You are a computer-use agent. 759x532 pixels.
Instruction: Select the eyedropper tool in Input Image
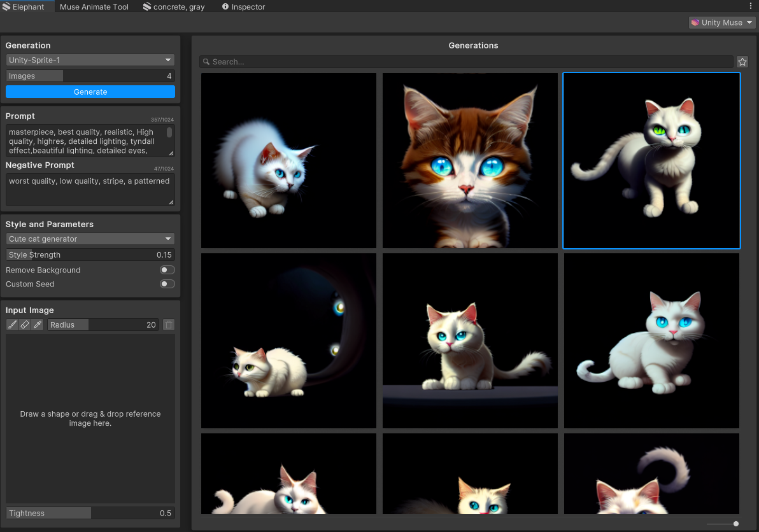coord(38,325)
